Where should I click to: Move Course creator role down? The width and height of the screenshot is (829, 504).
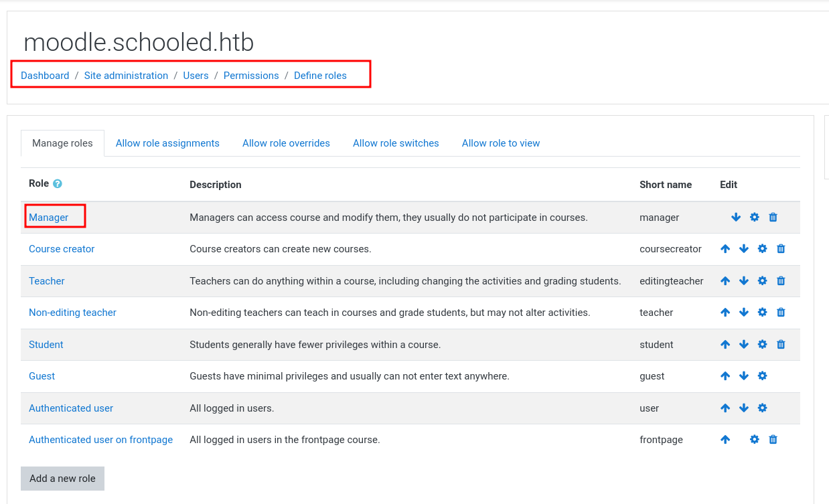(x=744, y=249)
